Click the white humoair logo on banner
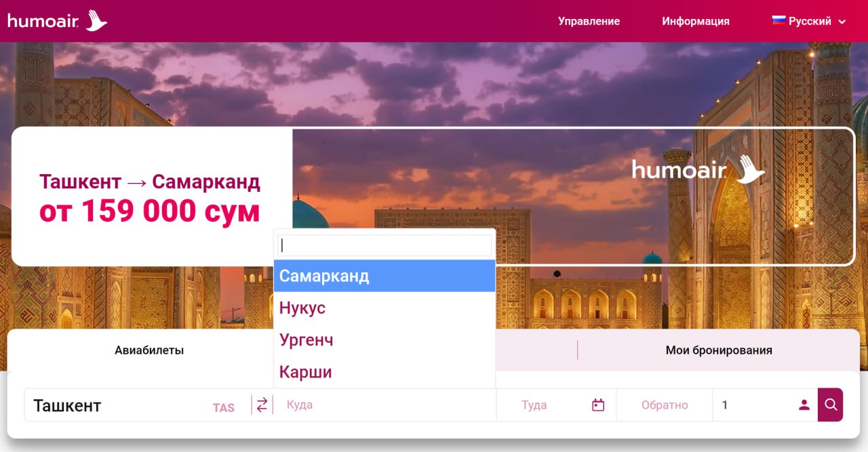 pos(698,169)
